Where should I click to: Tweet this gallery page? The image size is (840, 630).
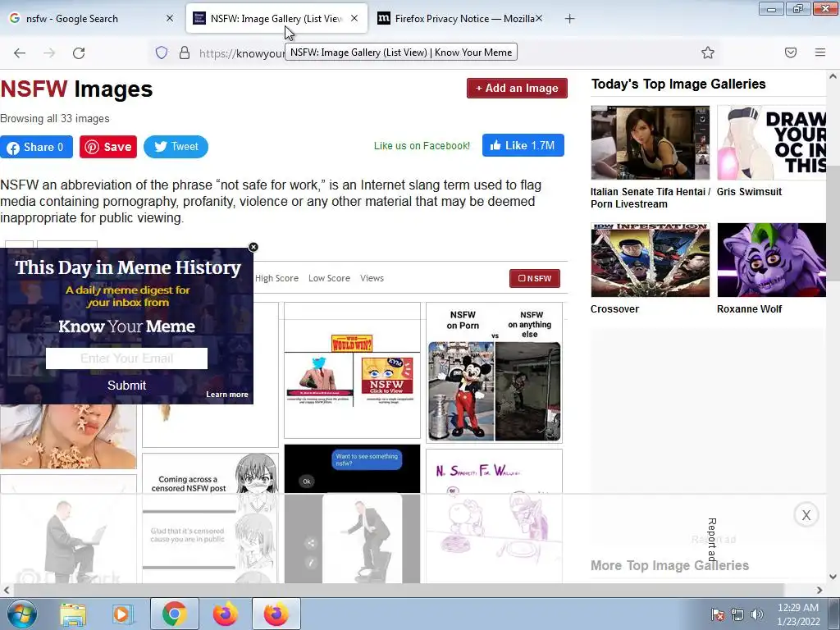tap(176, 147)
